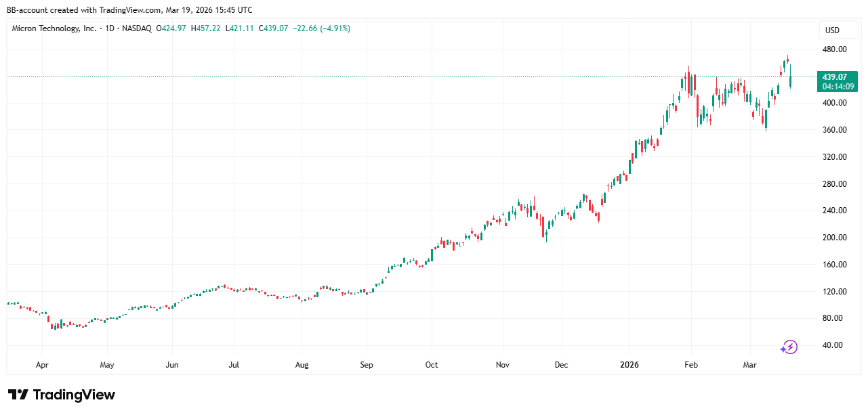Click the purple lightning bolt icon
The image size is (868, 415).
tap(789, 347)
